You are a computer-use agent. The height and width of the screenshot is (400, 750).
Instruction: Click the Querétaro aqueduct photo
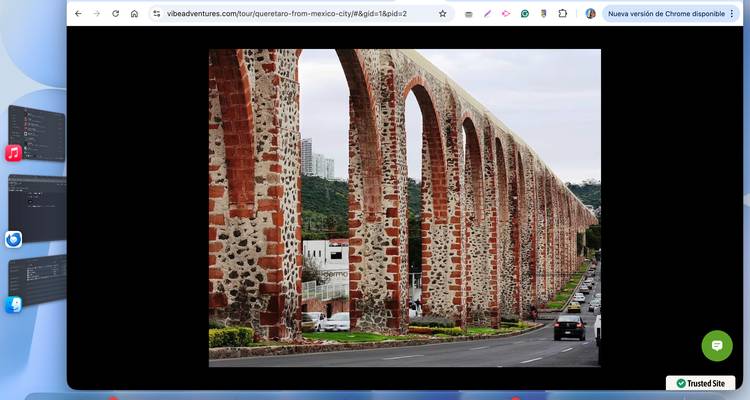pyautogui.click(x=405, y=208)
